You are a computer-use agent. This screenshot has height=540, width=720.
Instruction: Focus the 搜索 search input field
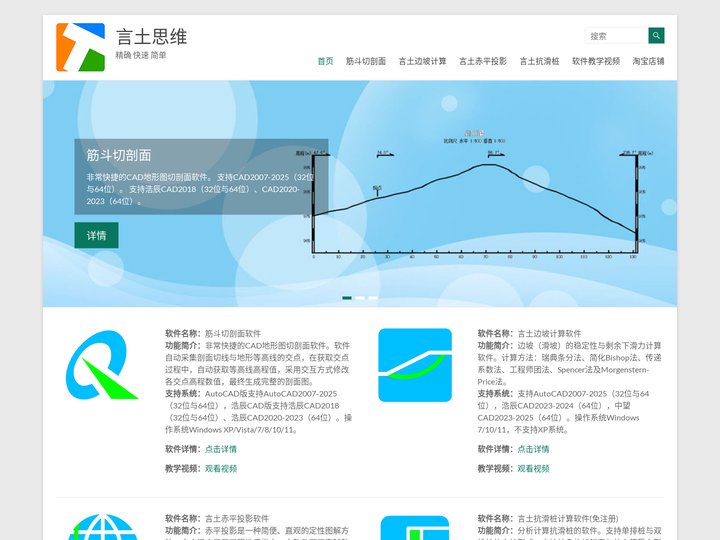[617, 35]
